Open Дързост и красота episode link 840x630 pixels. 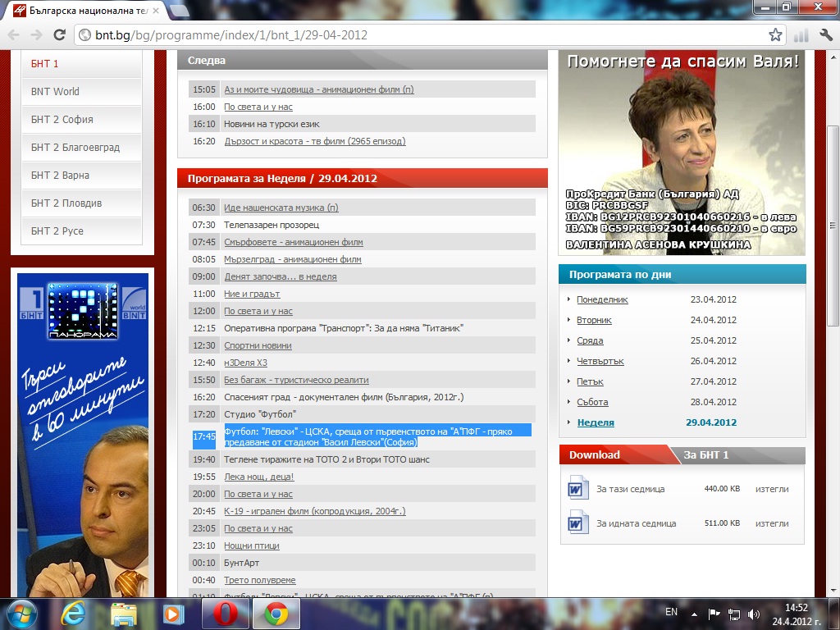coord(314,141)
